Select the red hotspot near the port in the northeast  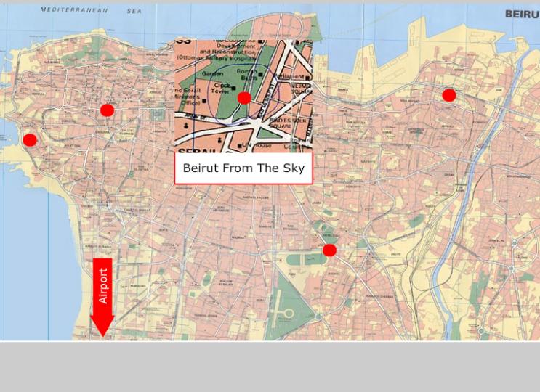[x=449, y=95]
